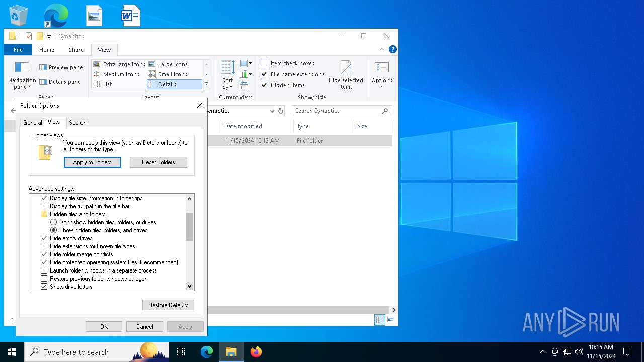The image size is (644, 362).
Task: Click Hide selected items icon
Action: [346, 68]
